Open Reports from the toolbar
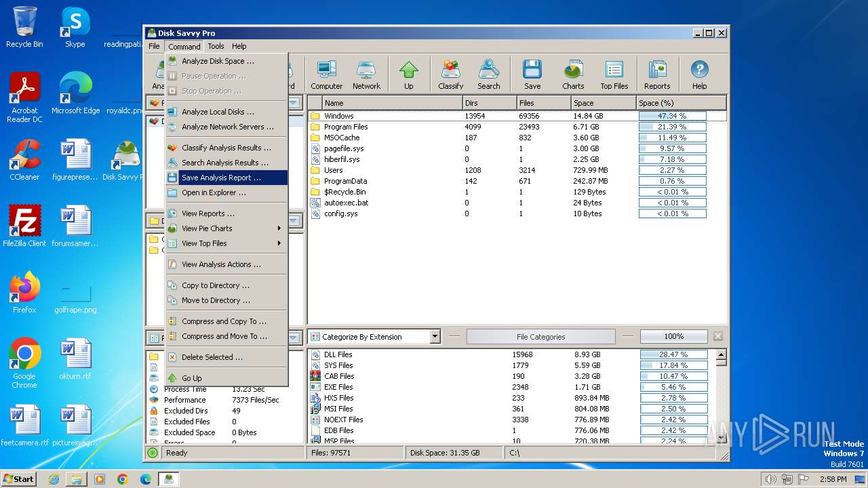The width and height of the screenshot is (868, 488). point(656,75)
